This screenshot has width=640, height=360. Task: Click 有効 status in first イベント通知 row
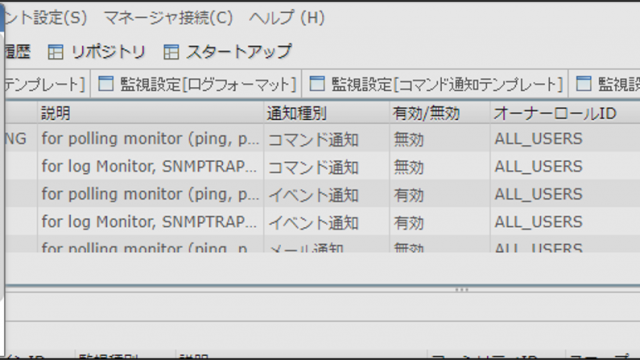(x=409, y=195)
